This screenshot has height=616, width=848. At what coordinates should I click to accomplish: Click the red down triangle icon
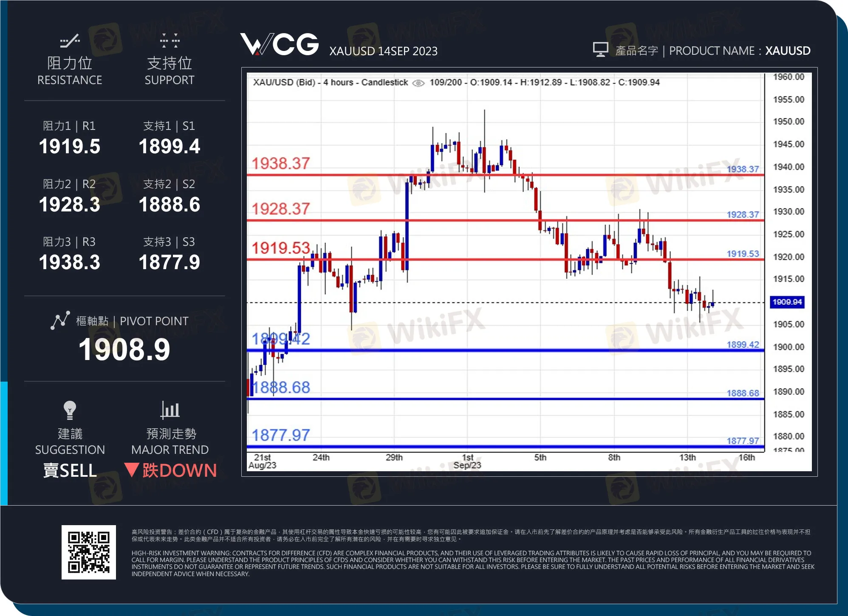coord(132,470)
